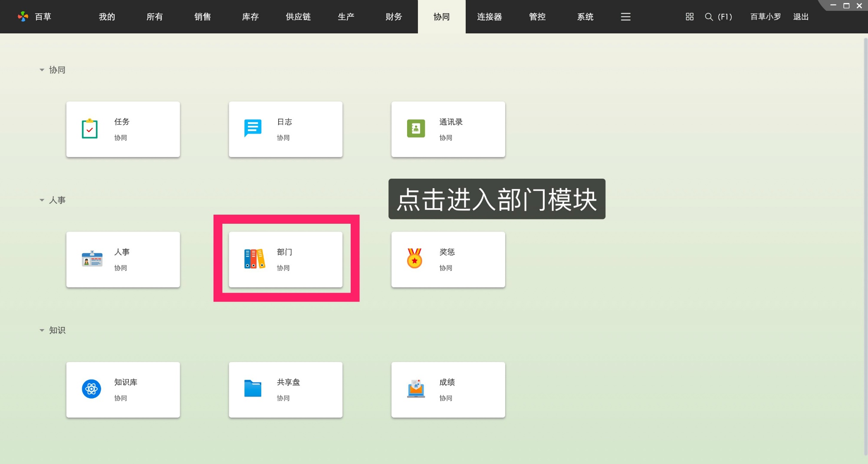Open the hamburger menu in top bar
The height and width of the screenshot is (464, 868).
click(x=625, y=17)
